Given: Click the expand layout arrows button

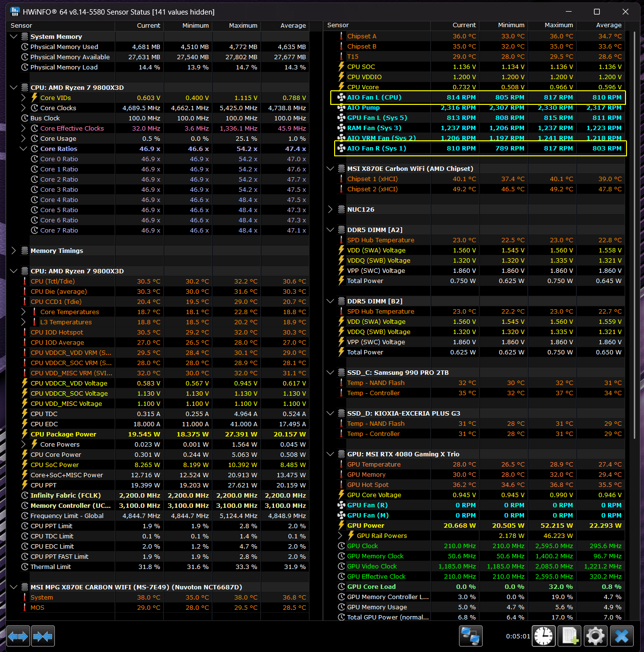Looking at the screenshot, I should (x=18, y=636).
